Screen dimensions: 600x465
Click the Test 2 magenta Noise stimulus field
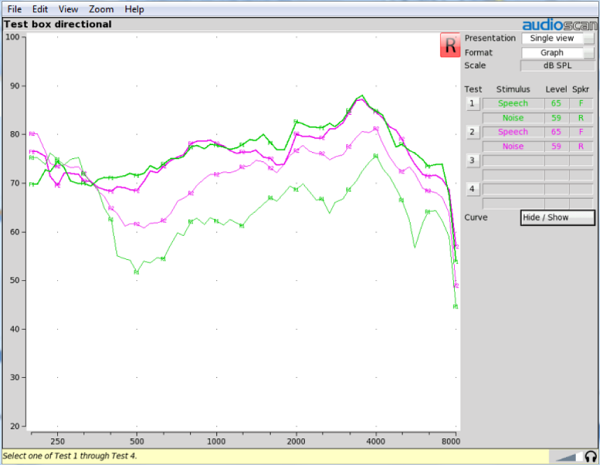pos(513,146)
